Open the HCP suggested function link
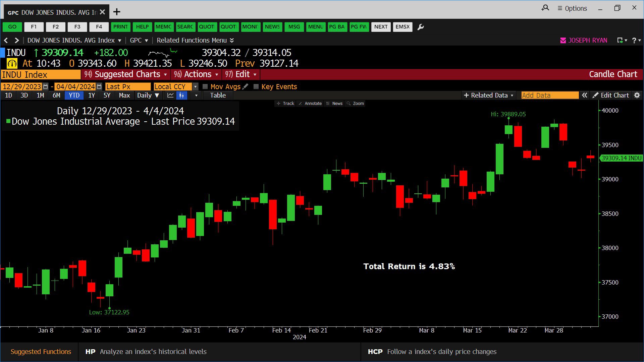The image size is (644, 362). coord(432,352)
